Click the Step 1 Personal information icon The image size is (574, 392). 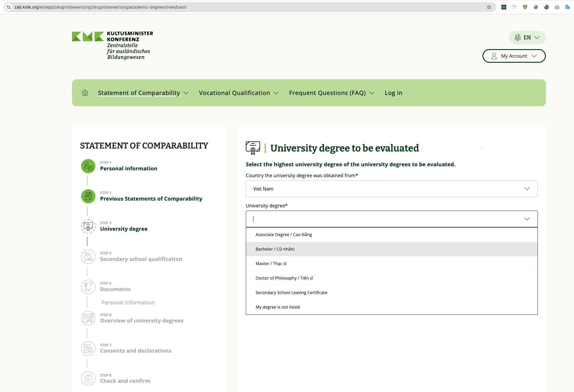click(x=88, y=166)
